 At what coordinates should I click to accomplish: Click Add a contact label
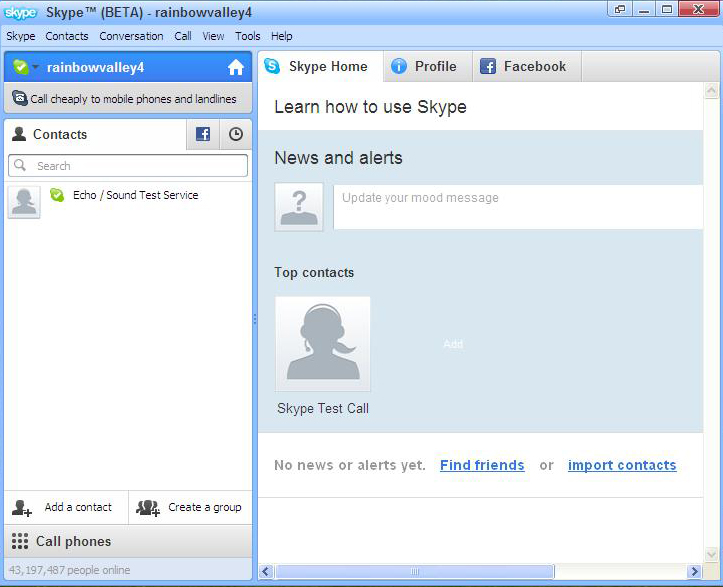click(x=78, y=507)
